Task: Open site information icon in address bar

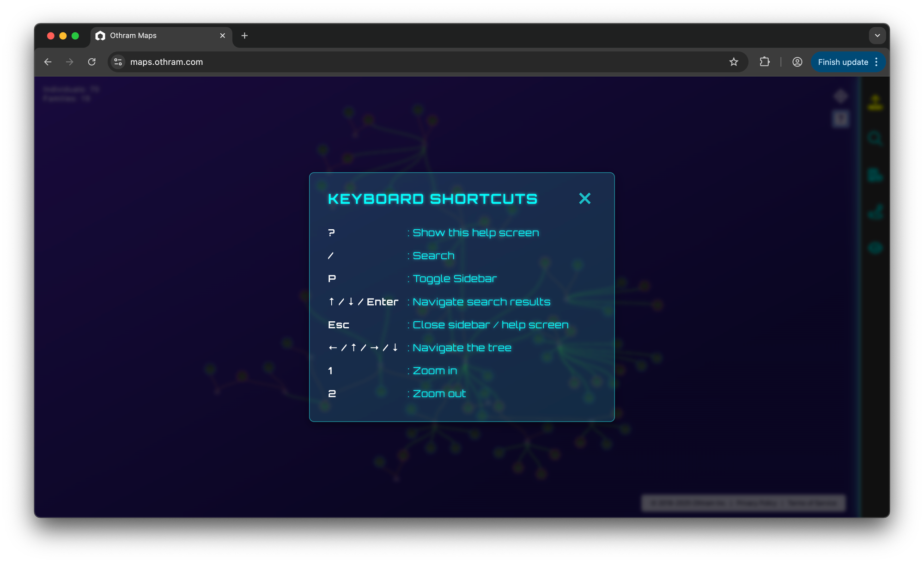Action: pyautogui.click(x=118, y=62)
